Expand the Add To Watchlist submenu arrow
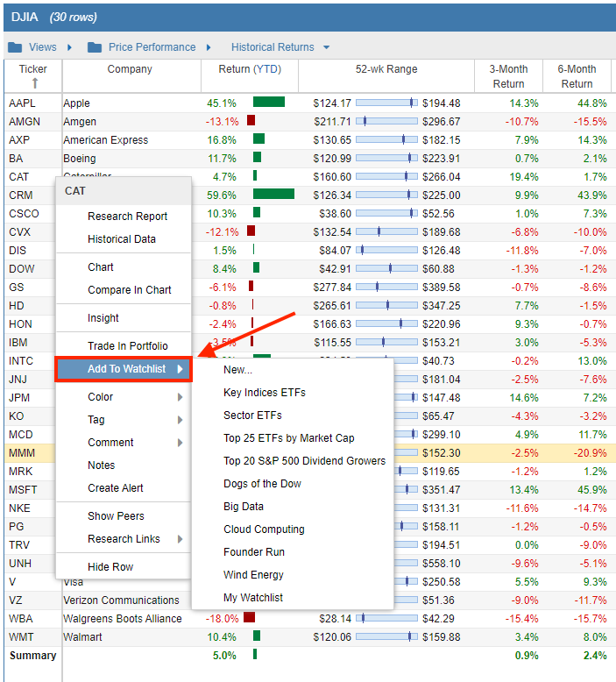Viewport: 616px width, 682px height. [x=180, y=369]
